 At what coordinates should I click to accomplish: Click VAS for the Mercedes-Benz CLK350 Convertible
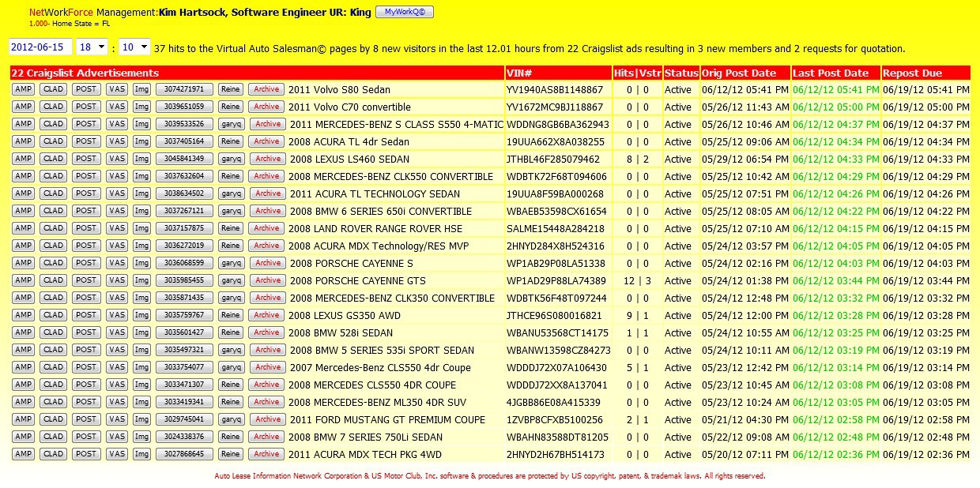click(x=117, y=298)
